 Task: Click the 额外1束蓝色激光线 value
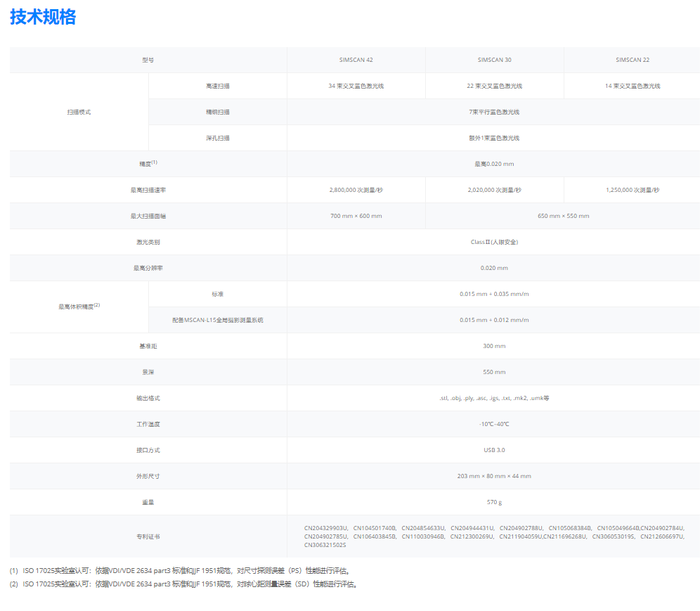click(494, 138)
